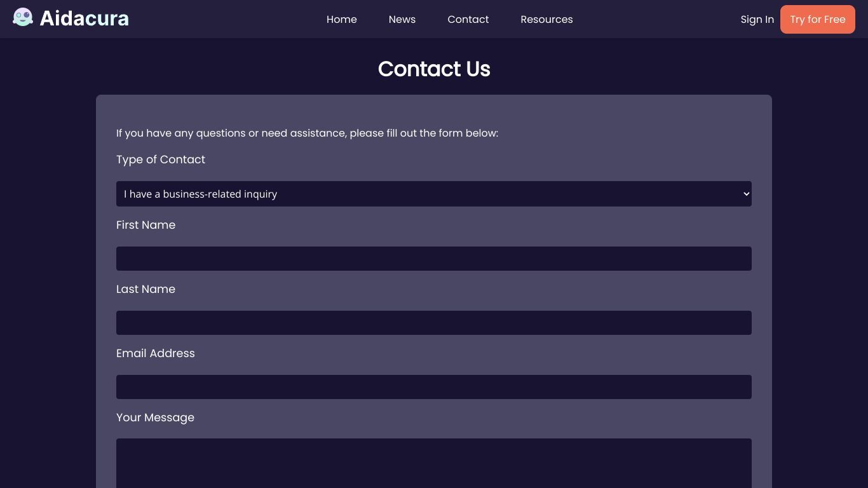Click the Last Name label

pyautogui.click(x=146, y=289)
